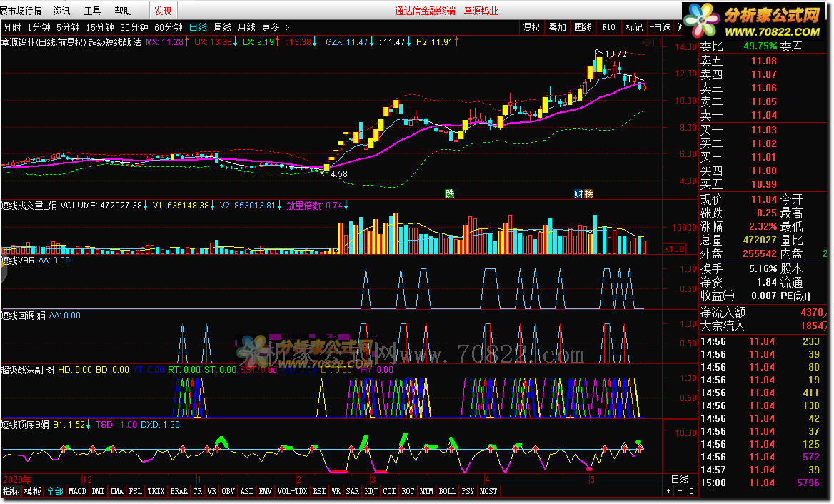Switch to the 1分钟 period

(39, 27)
